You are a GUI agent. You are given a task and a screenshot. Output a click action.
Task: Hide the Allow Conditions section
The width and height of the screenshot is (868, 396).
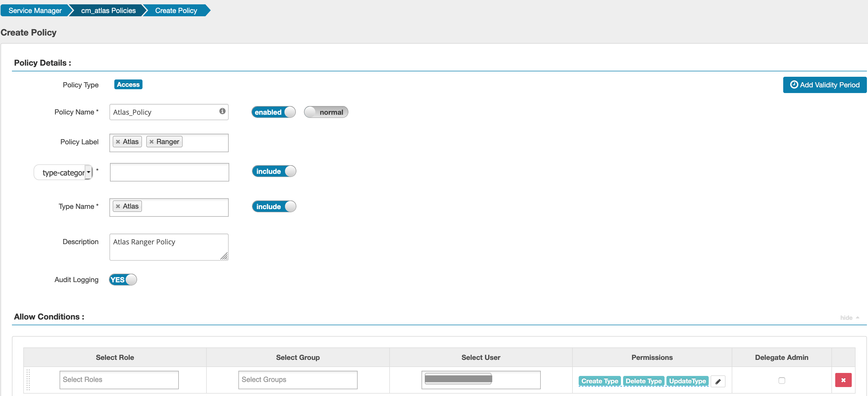pyautogui.click(x=849, y=318)
